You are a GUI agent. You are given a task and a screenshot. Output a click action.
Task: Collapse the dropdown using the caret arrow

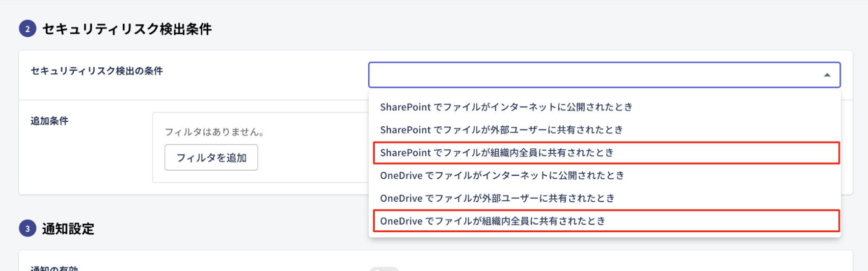(x=827, y=75)
